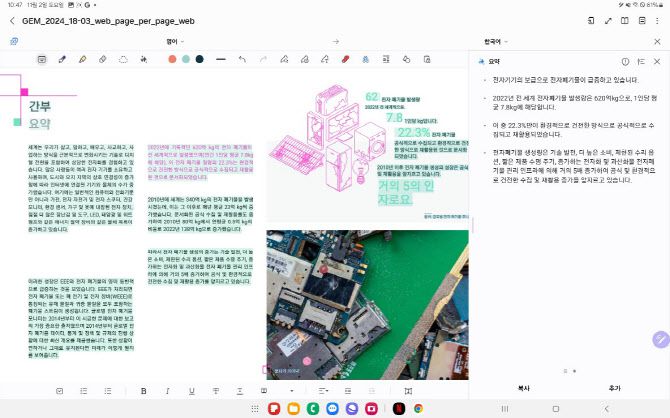The width and height of the screenshot is (670, 418).
Task: Open the page template icon in top bar
Action: click(x=591, y=21)
